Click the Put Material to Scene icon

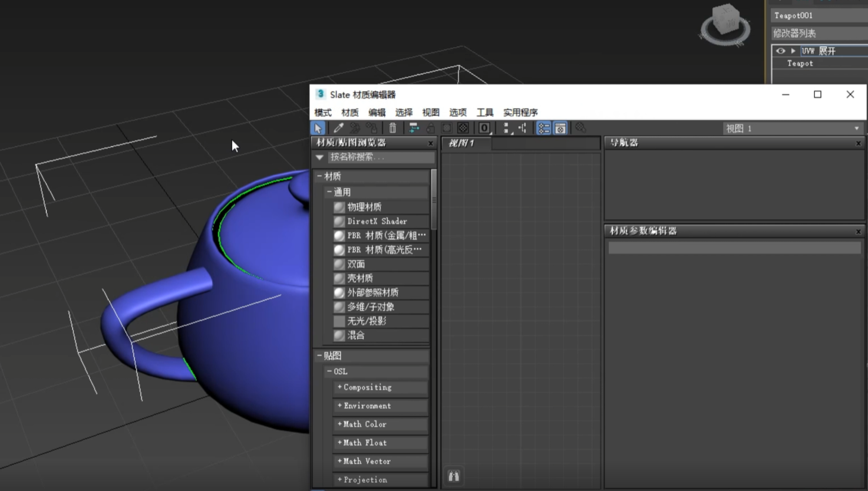coord(355,128)
